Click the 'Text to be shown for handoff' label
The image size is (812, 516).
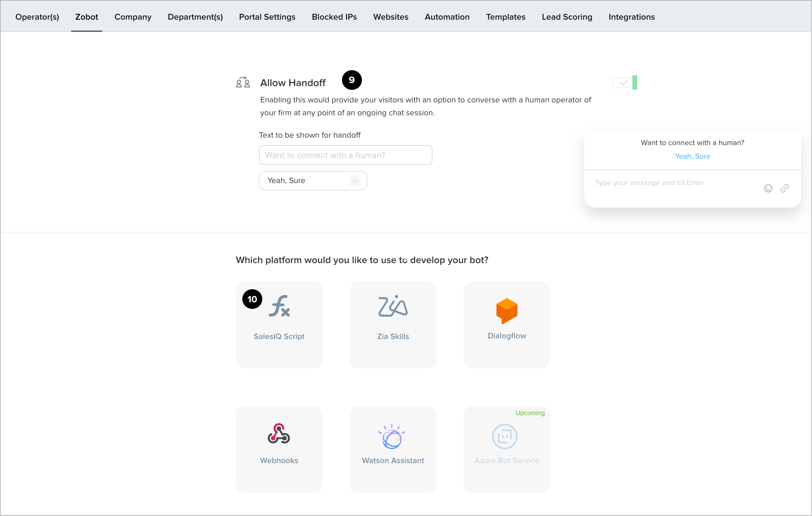point(310,135)
